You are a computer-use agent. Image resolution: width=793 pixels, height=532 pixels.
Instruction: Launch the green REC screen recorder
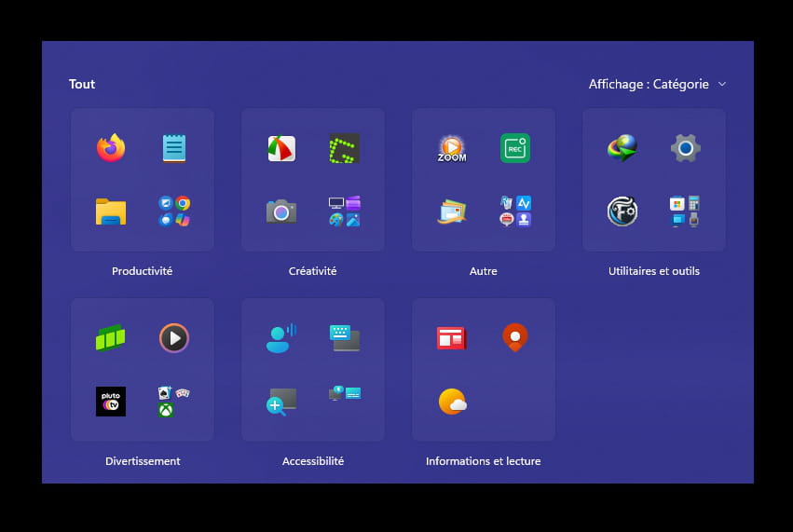click(514, 148)
